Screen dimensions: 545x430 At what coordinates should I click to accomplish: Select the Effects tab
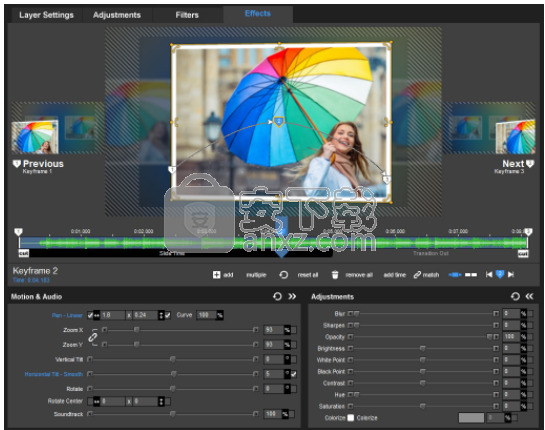click(x=258, y=14)
